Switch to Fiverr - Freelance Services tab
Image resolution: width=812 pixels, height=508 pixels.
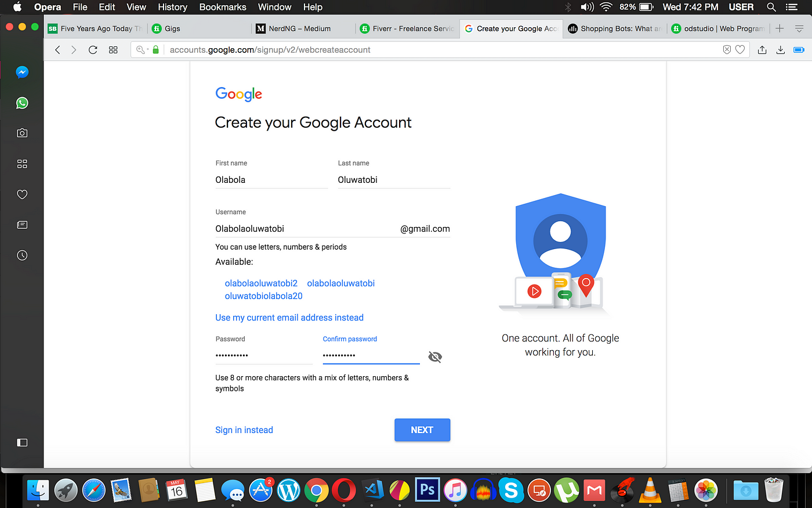[407, 28]
